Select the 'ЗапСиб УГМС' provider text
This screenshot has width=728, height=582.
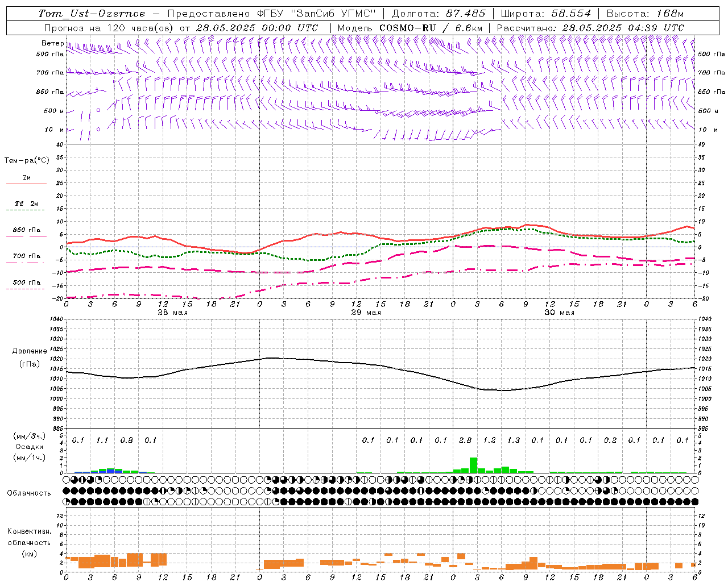tap(334, 14)
